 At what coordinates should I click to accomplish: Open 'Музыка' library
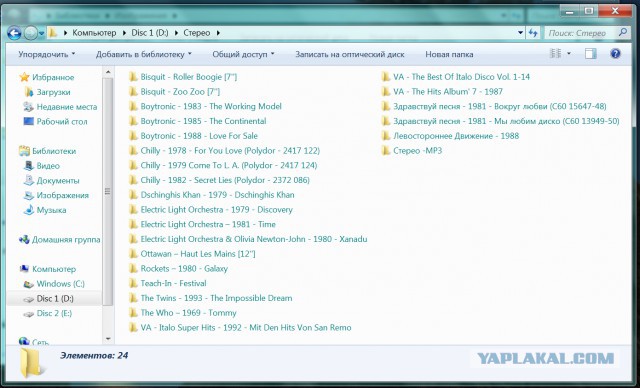tap(45, 210)
